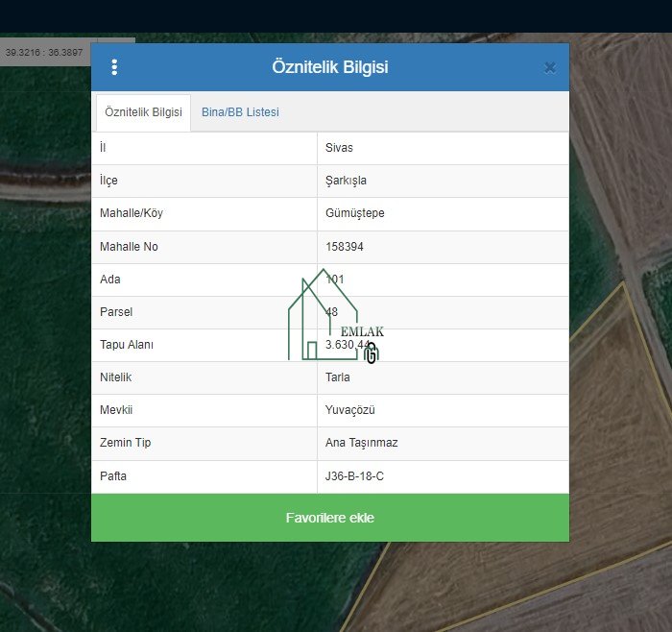Screen dimensions: 672x632
Task: Click the Tapu Alanı label cell
Action: coord(127,345)
